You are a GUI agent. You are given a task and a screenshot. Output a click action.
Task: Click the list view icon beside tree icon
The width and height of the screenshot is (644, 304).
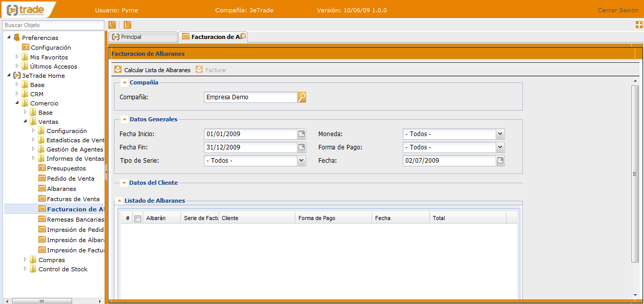(x=127, y=25)
